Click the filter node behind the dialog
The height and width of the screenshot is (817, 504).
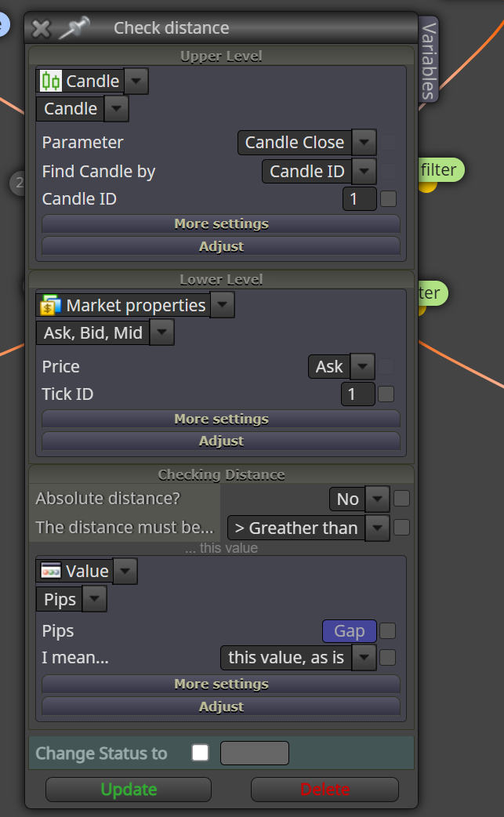coord(441,170)
